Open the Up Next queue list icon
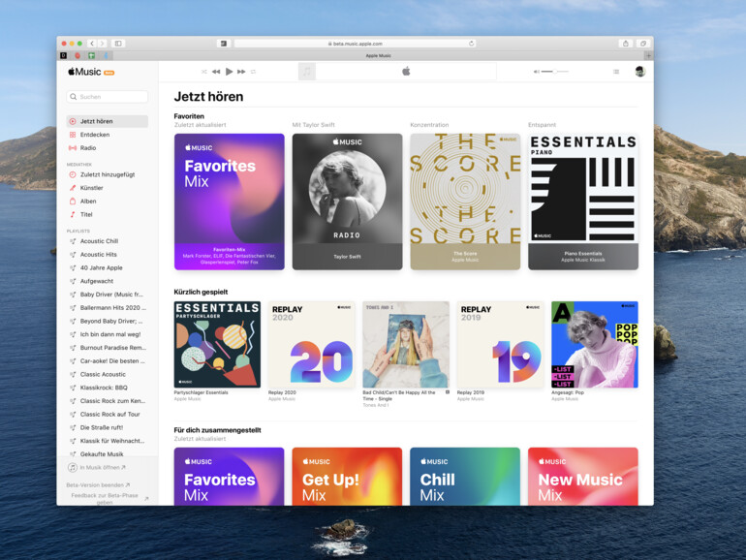Screen dimensions: 746x560 point(616,72)
